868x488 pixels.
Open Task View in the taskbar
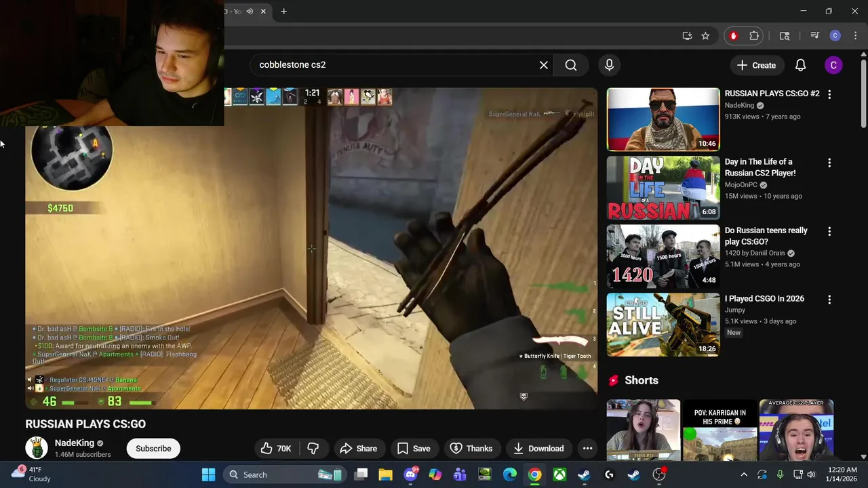pos(361,474)
